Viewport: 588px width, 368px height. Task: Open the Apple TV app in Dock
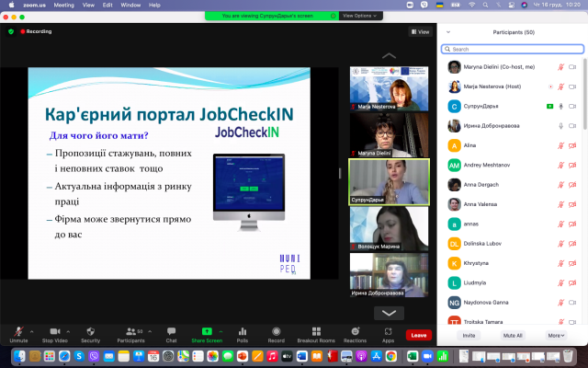(287, 356)
